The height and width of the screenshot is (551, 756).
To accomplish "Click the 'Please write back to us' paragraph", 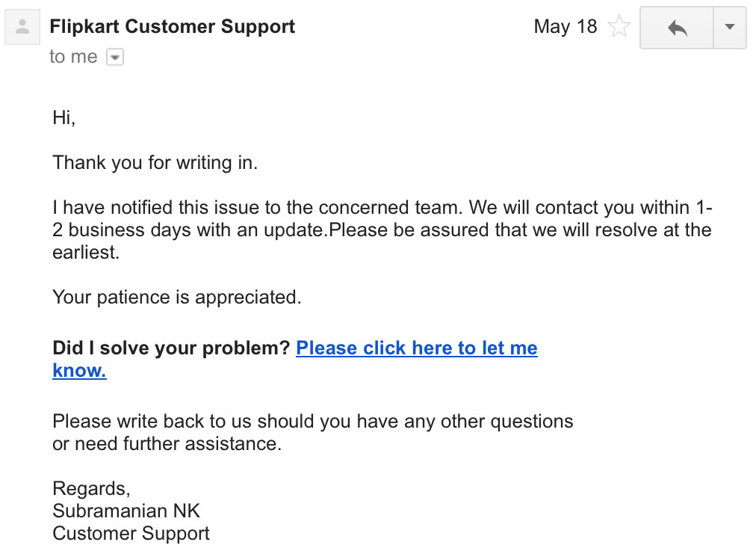I will pos(313,432).
